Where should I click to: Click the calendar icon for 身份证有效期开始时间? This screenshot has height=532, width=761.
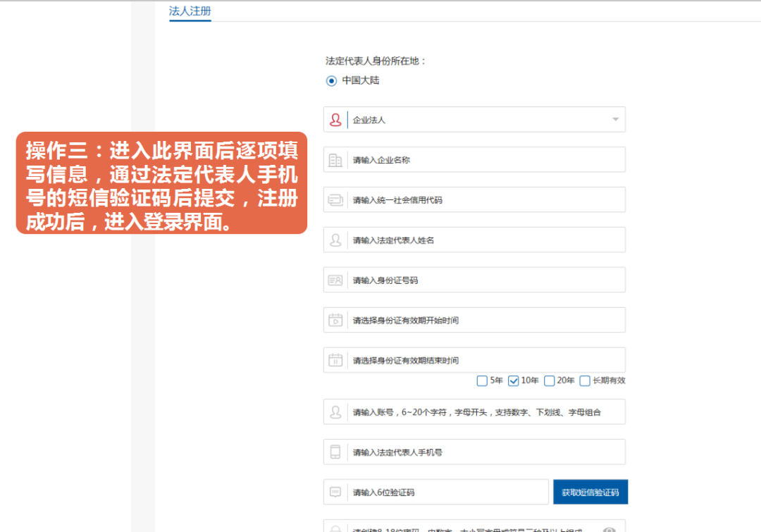336,320
